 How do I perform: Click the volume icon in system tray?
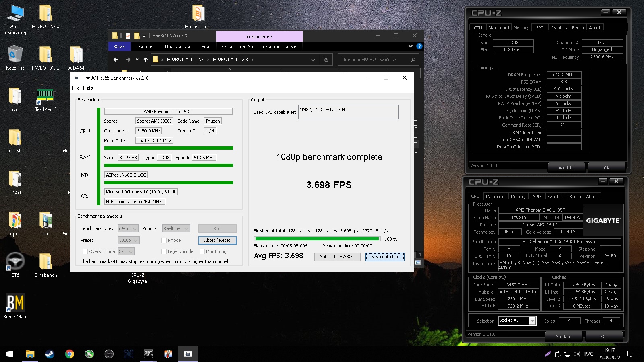click(x=576, y=354)
